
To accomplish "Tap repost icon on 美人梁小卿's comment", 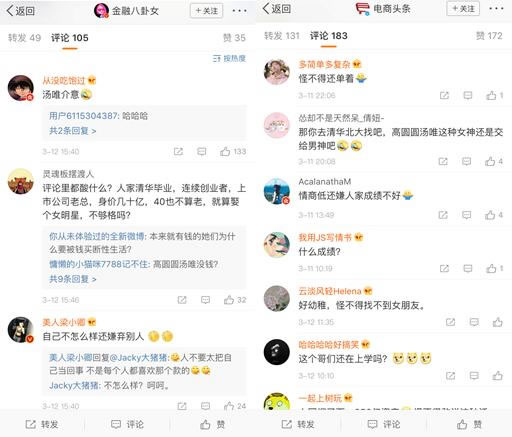I will [x=182, y=406].
